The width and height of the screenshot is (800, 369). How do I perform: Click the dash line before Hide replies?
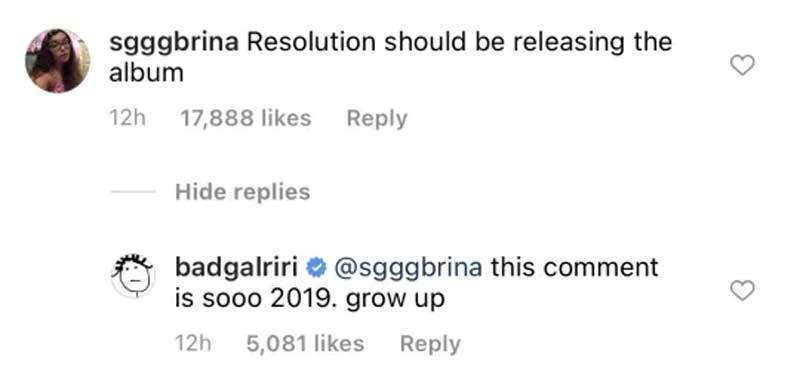[x=133, y=192]
